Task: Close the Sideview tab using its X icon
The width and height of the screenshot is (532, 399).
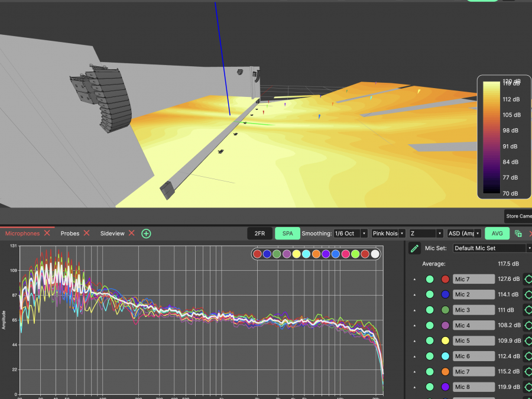Action: pos(131,233)
